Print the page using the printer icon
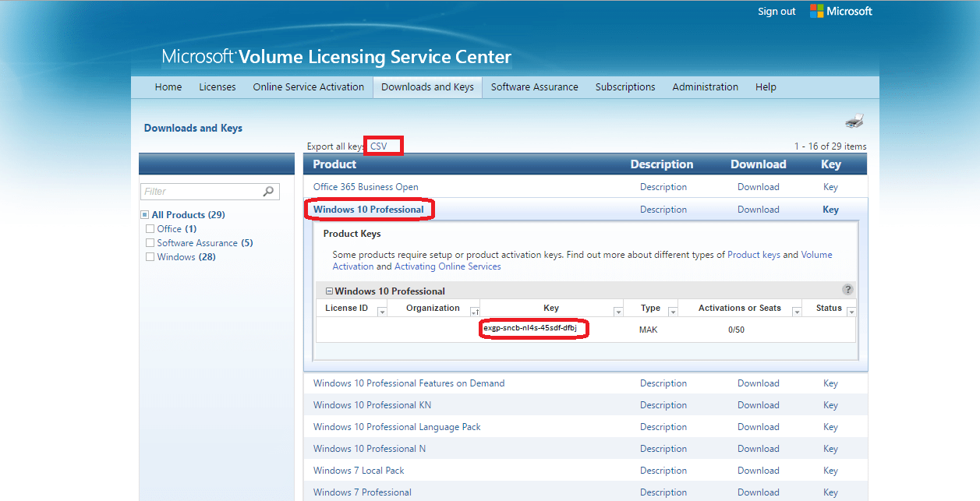 [x=854, y=121]
